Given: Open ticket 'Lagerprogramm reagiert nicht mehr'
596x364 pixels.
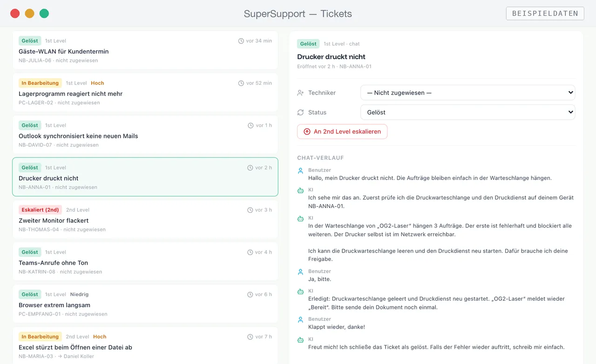Looking at the screenshot, I should [x=145, y=93].
